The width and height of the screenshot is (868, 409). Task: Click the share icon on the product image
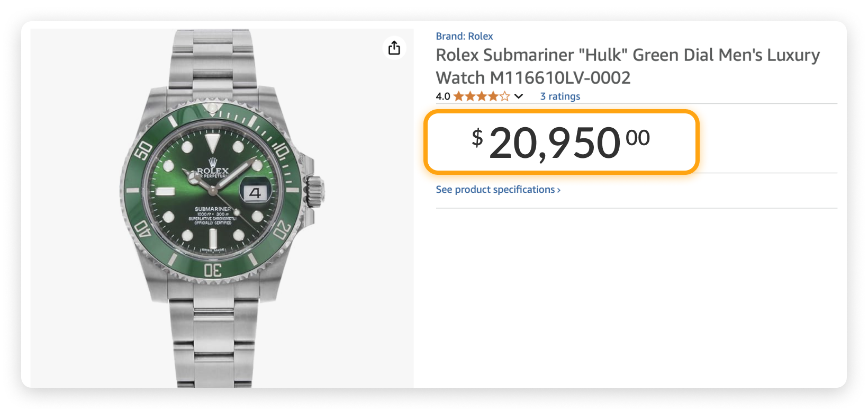coord(394,48)
